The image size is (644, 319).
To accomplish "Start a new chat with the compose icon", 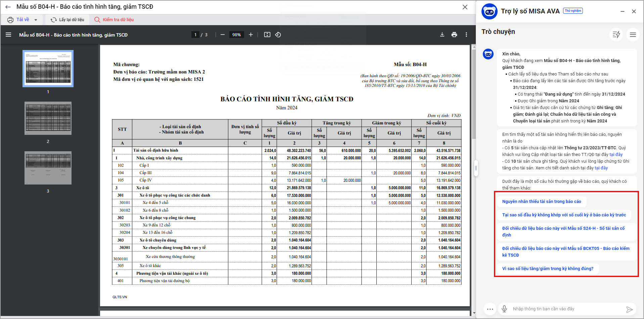I will 616,34.
